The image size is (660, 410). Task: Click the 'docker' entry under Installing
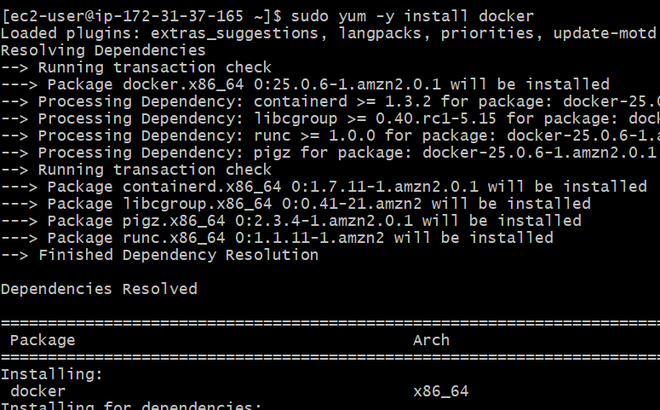38,390
